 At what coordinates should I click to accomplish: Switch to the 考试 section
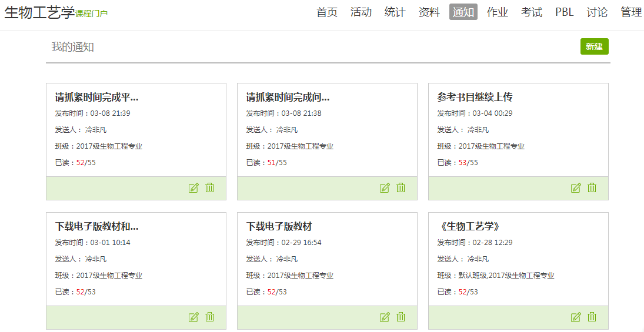tap(532, 12)
